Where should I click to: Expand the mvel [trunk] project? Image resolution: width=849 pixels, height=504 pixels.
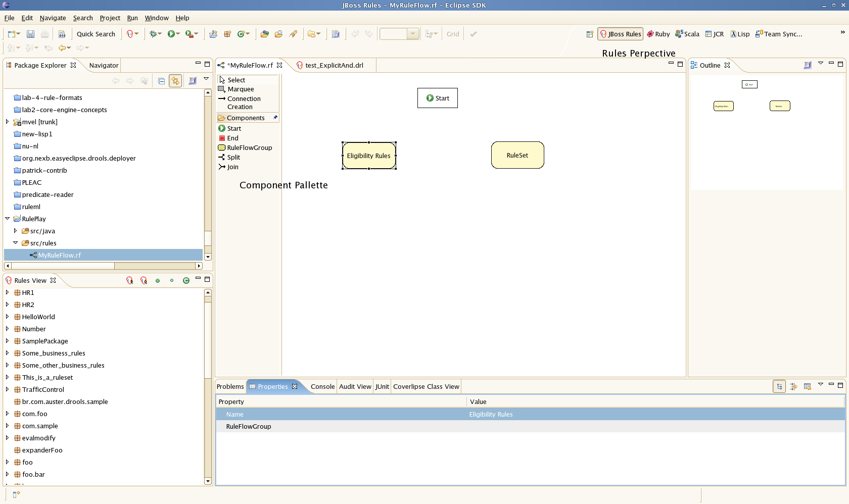[x=8, y=122]
